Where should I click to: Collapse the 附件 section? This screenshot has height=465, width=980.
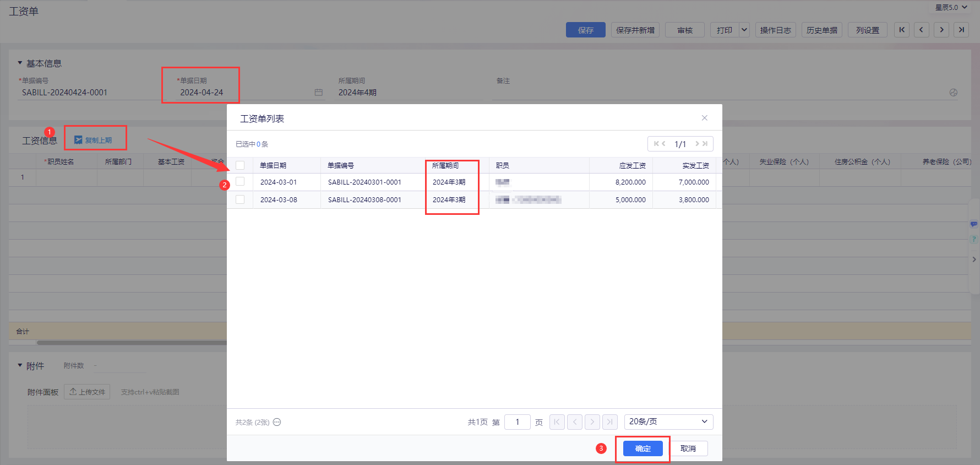tap(20, 365)
